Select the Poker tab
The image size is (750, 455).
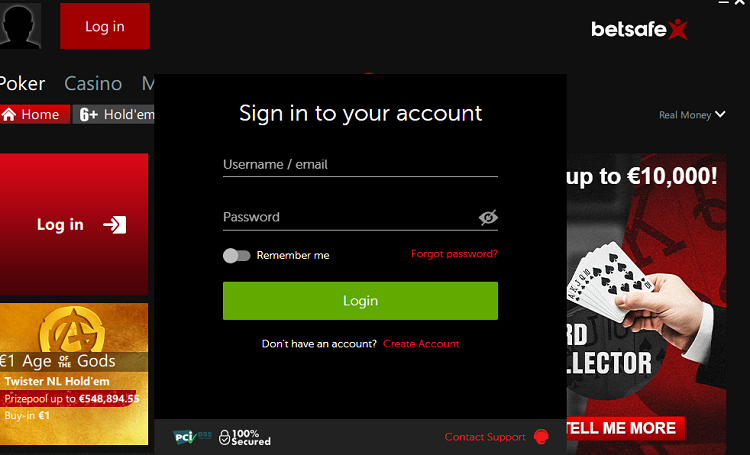[22, 84]
